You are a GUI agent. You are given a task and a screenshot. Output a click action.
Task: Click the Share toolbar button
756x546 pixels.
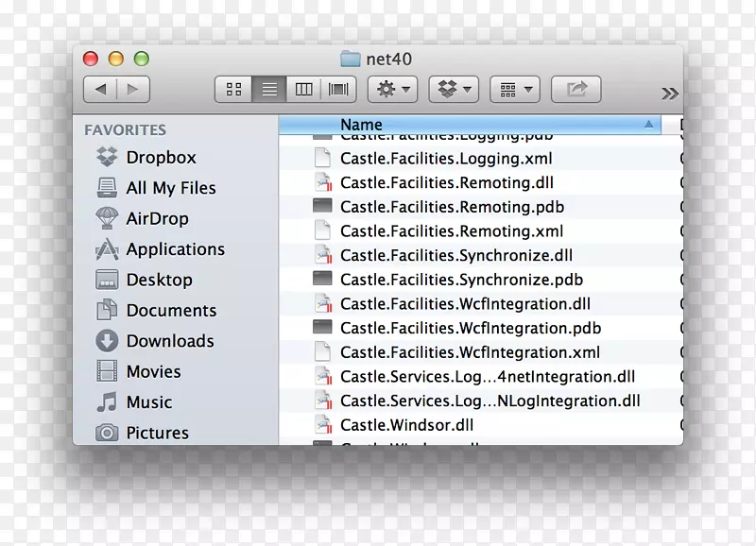pyautogui.click(x=576, y=90)
